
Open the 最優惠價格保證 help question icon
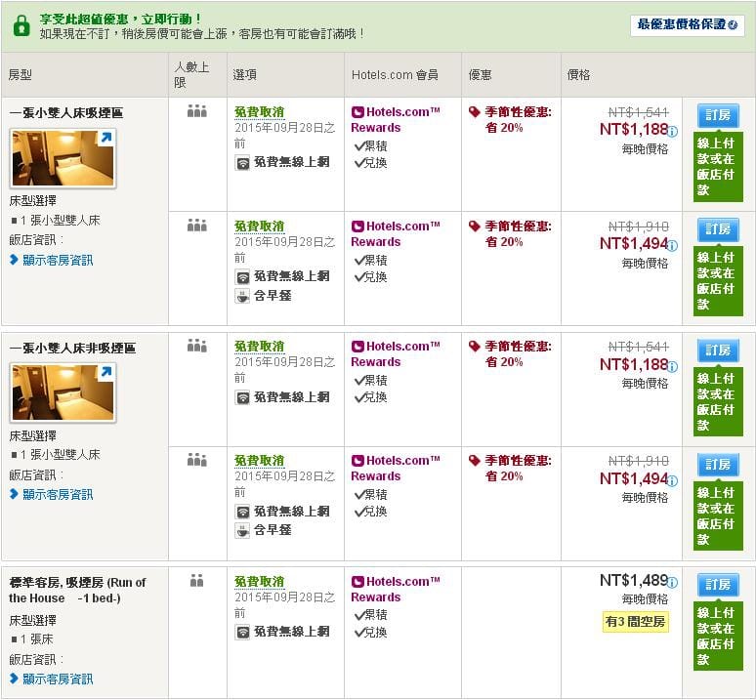(733, 25)
